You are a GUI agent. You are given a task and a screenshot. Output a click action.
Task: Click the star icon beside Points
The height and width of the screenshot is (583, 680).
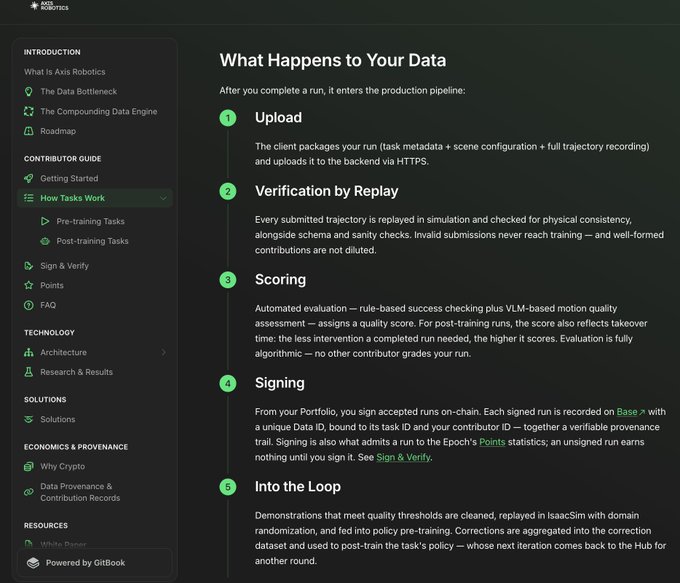(29, 285)
